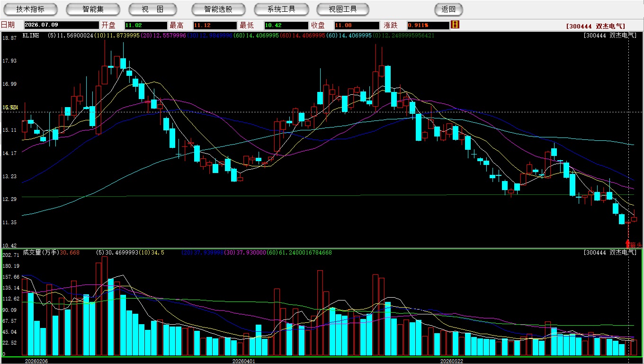Click the 18.87 price axis label

point(9,38)
